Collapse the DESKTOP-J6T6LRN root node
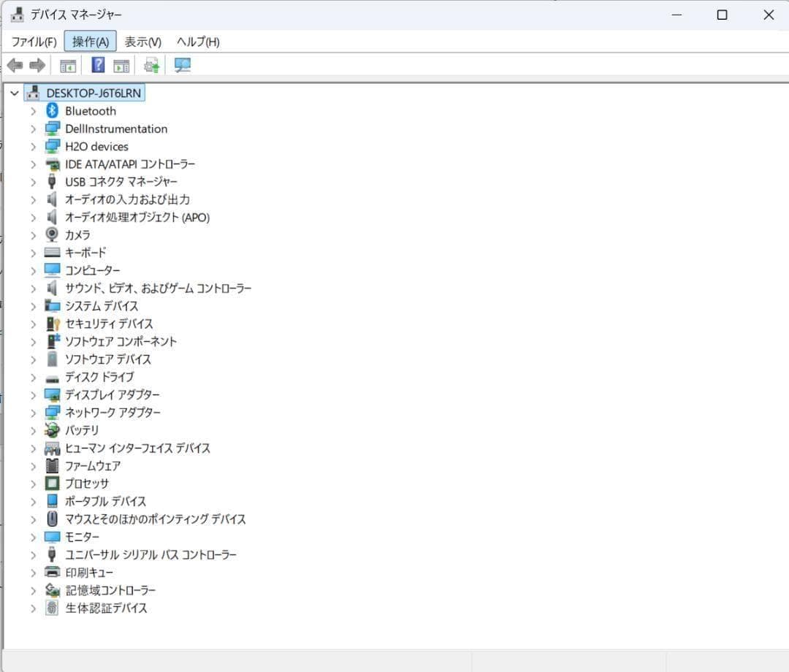This screenshot has width=789, height=672. [x=15, y=93]
